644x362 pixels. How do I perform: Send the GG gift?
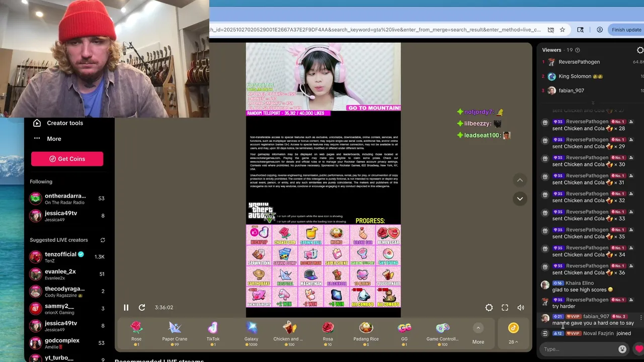404,333
